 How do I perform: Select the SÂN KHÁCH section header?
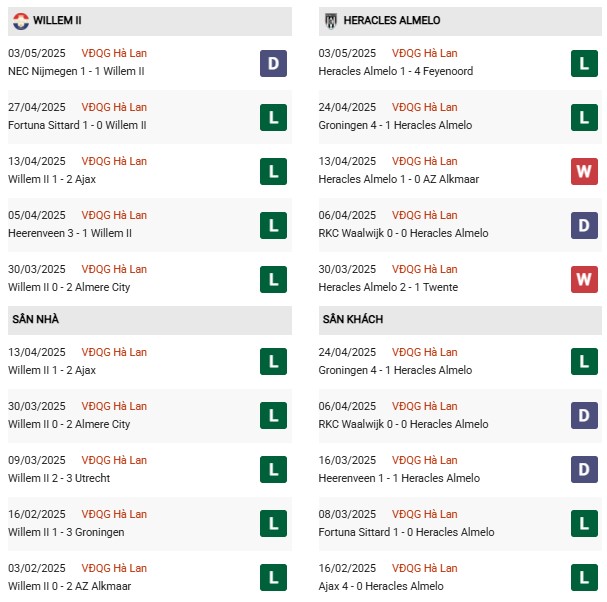pos(353,319)
